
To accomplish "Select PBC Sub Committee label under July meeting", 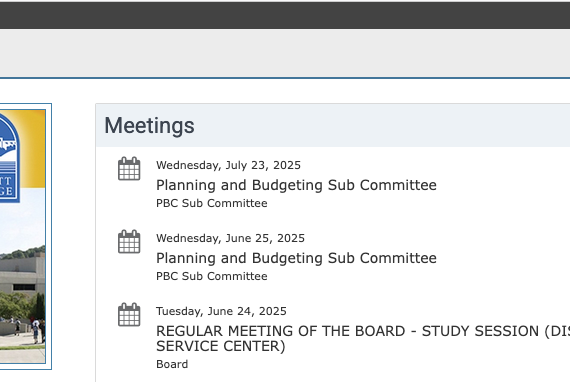I will 212,203.
